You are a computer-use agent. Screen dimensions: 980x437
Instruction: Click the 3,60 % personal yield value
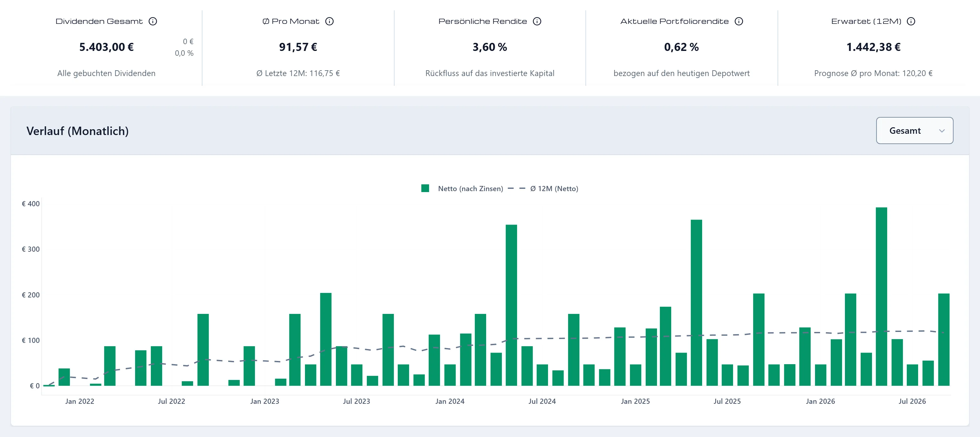pyautogui.click(x=490, y=47)
